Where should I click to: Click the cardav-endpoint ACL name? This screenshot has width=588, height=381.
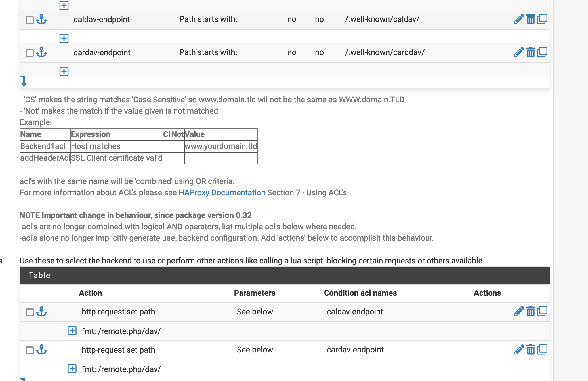coord(102,52)
